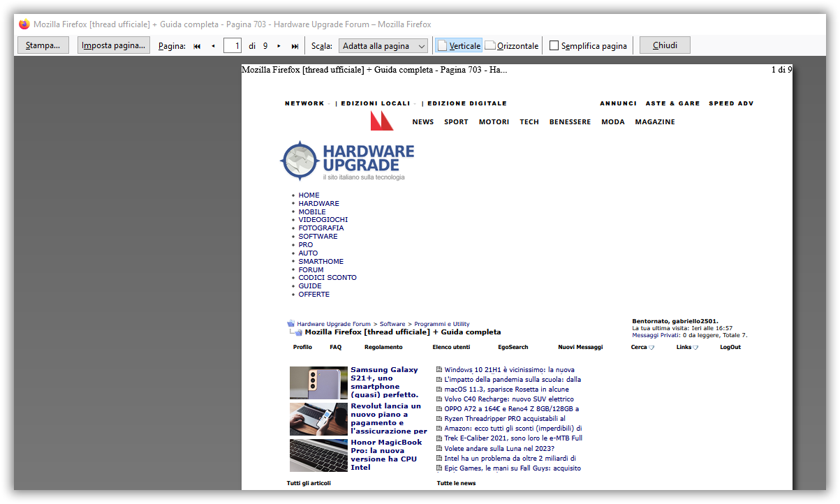Click EDIZIONE DIGITALE header text
The height and width of the screenshot is (504, 840).
pyautogui.click(x=467, y=103)
